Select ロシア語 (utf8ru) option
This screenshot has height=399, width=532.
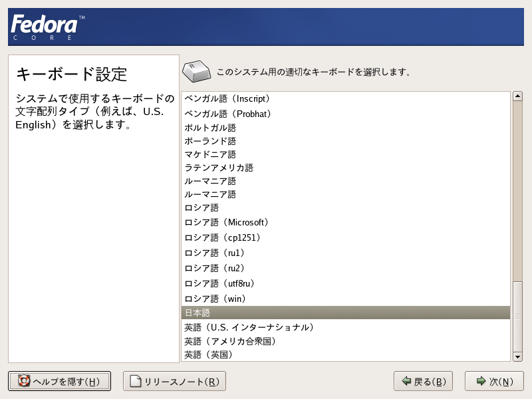(345, 284)
